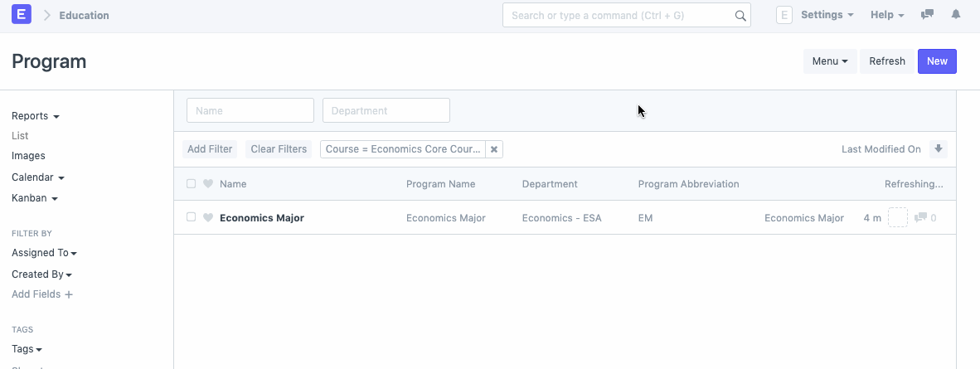Click the New button
This screenshot has width=980, height=369.
pos(937,61)
